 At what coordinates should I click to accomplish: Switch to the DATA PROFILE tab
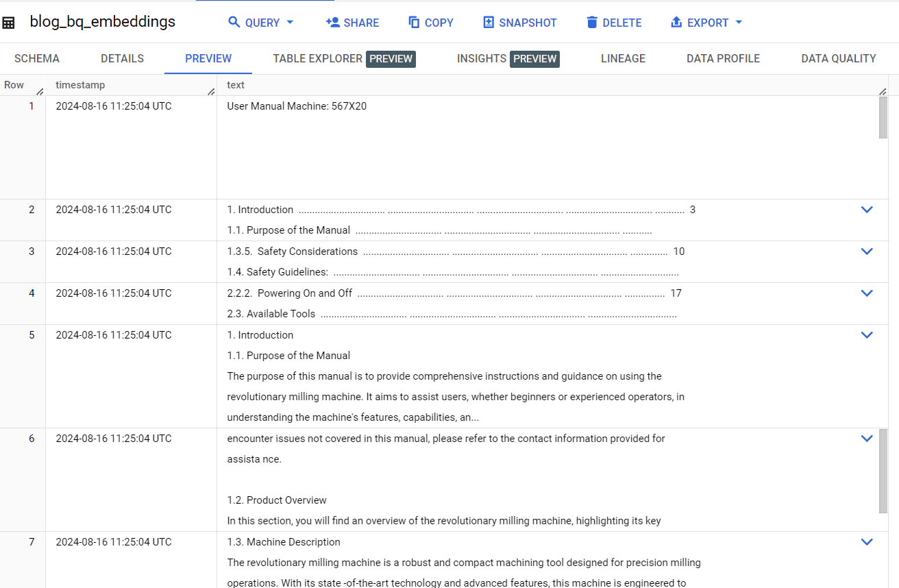pyautogui.click(x=723, y=58)
